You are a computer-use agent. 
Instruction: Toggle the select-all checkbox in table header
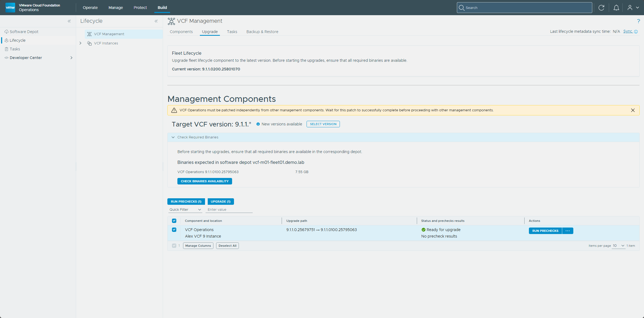[x=174, y=221]
